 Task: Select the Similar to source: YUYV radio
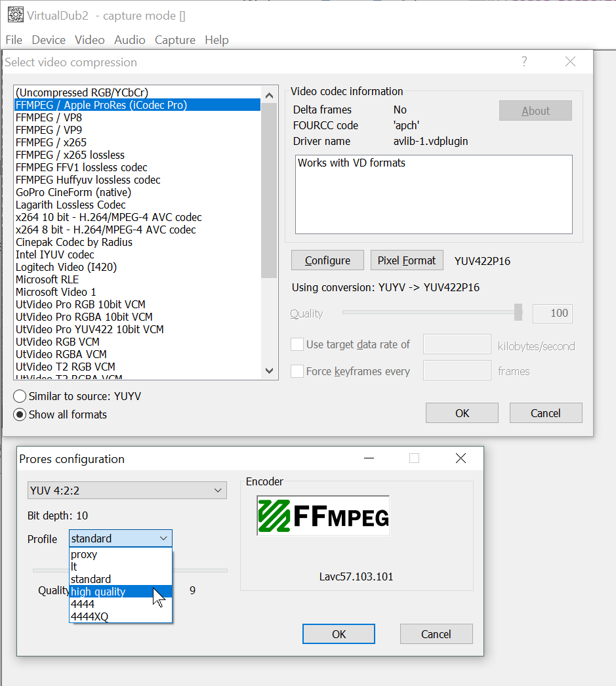(20, 396)
